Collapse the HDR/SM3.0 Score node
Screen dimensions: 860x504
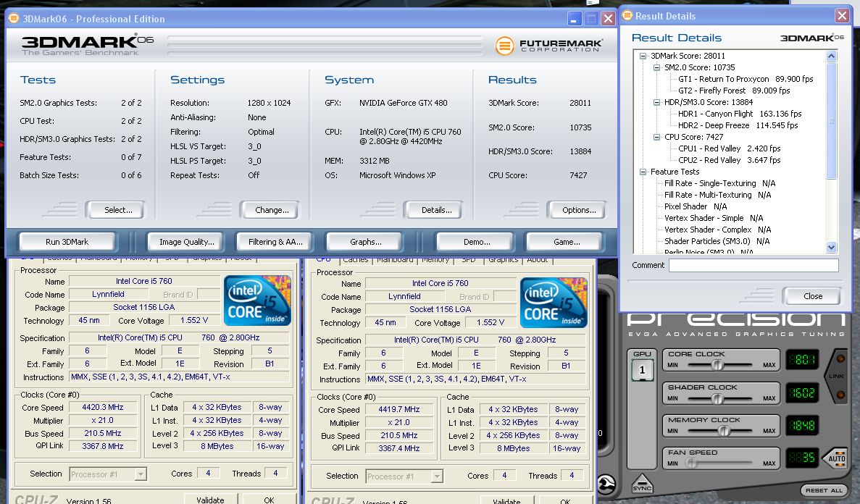pyautogui.click(x=656, y=102)
